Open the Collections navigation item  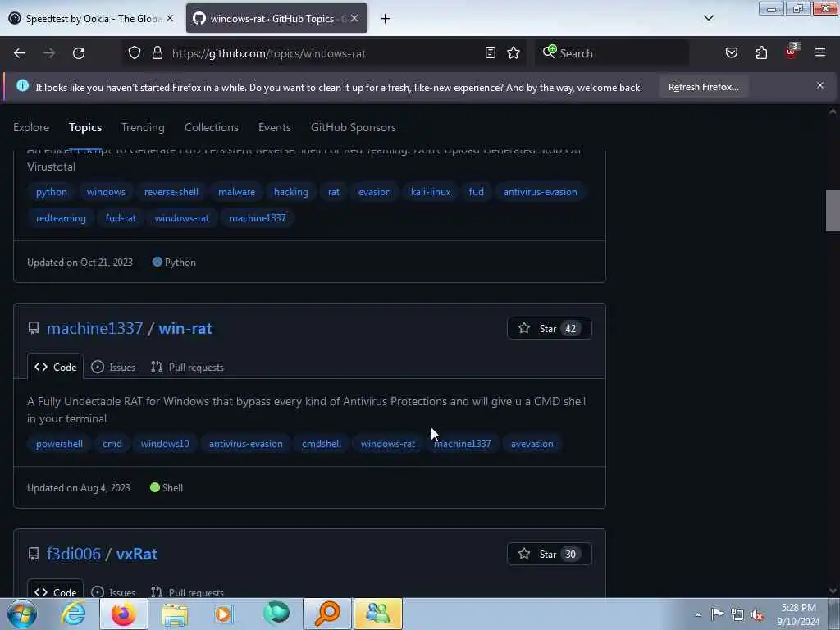(212, 127)
